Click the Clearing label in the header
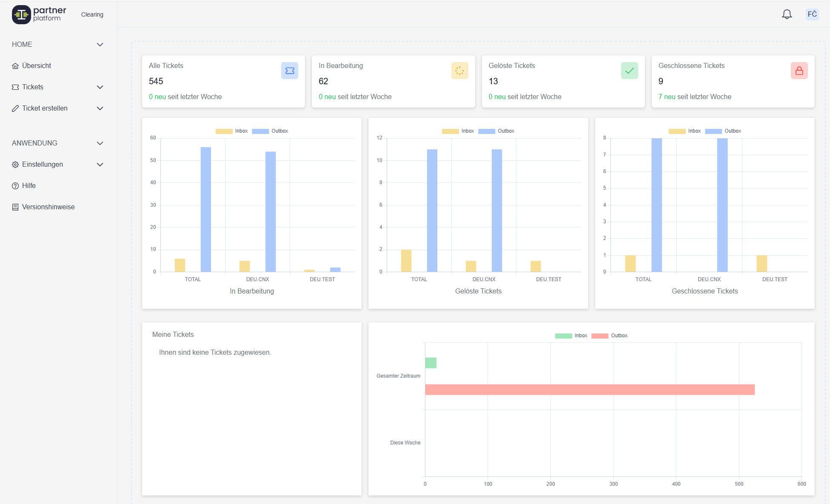The height and width of the screenshot is (504, 830). 92,14
